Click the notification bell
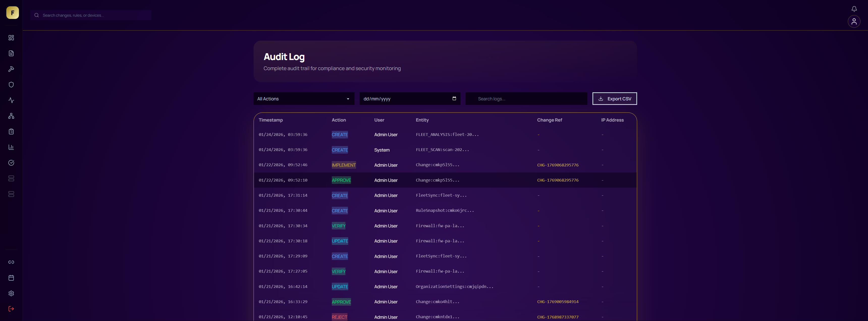Screen dimensions: 868x321 coord(854,9)
